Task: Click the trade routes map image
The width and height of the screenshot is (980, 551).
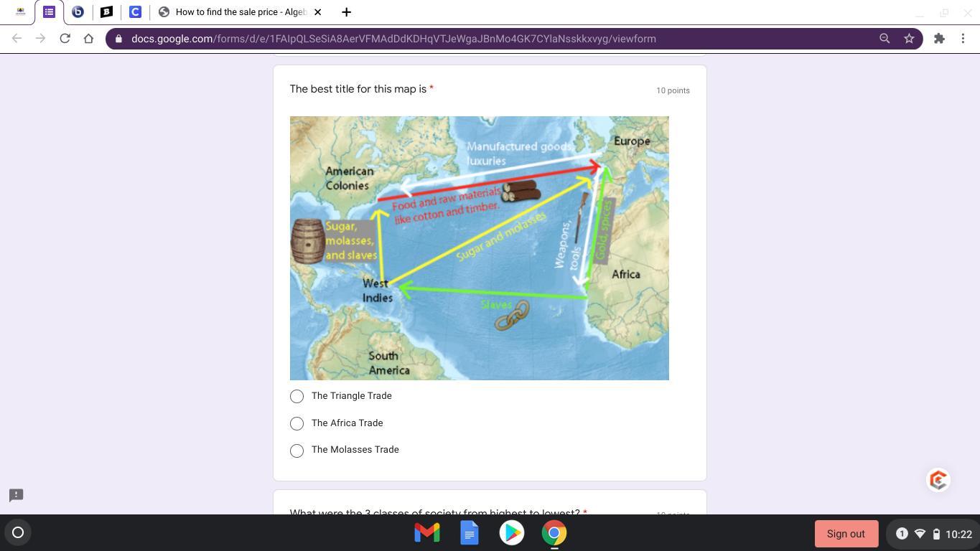Action: (x=480, y=248)
